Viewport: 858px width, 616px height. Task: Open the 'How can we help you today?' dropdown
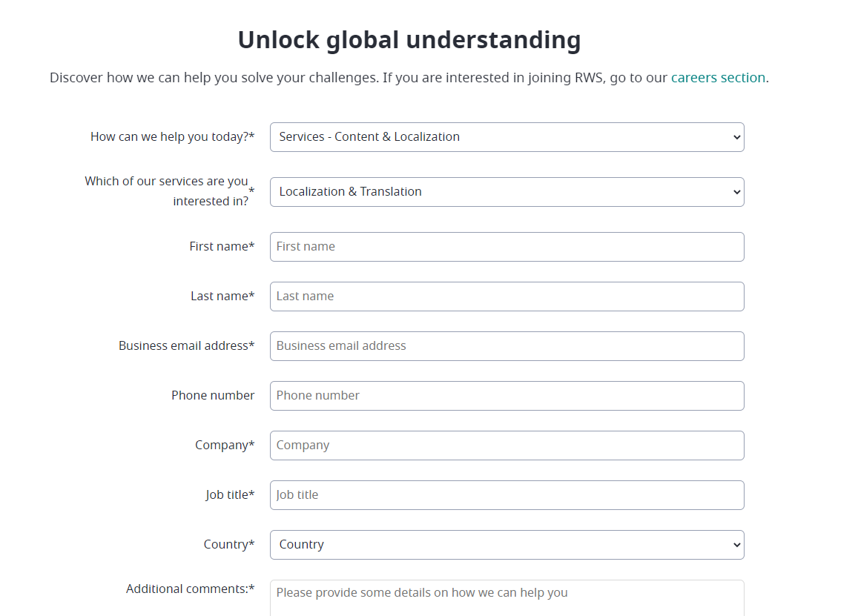pyautogui.click(x=506, y=136)
